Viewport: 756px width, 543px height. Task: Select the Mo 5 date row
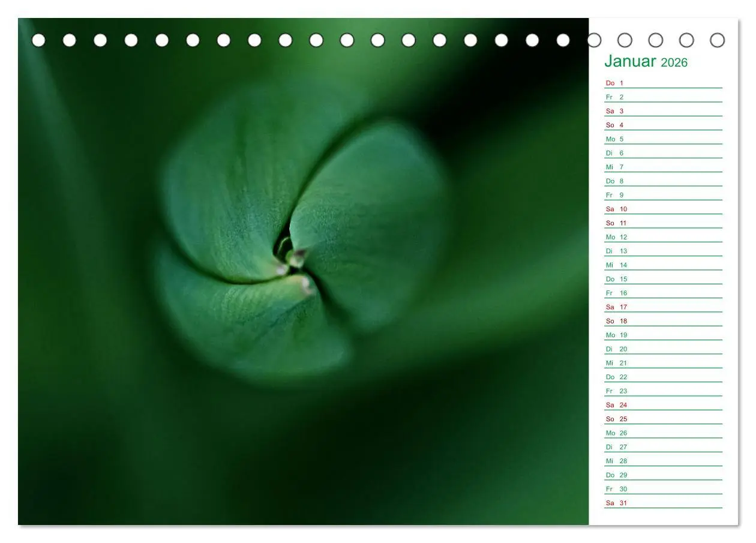(x=663, y=139)
